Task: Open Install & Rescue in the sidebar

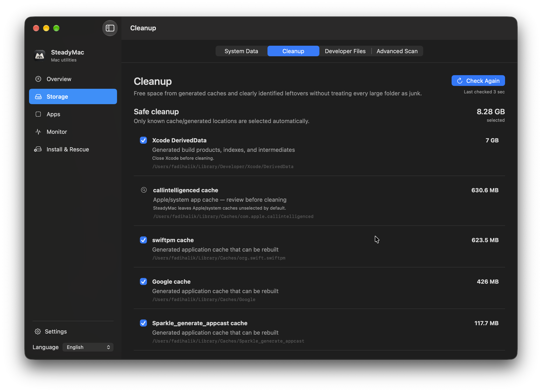Action: coord(73,149)
